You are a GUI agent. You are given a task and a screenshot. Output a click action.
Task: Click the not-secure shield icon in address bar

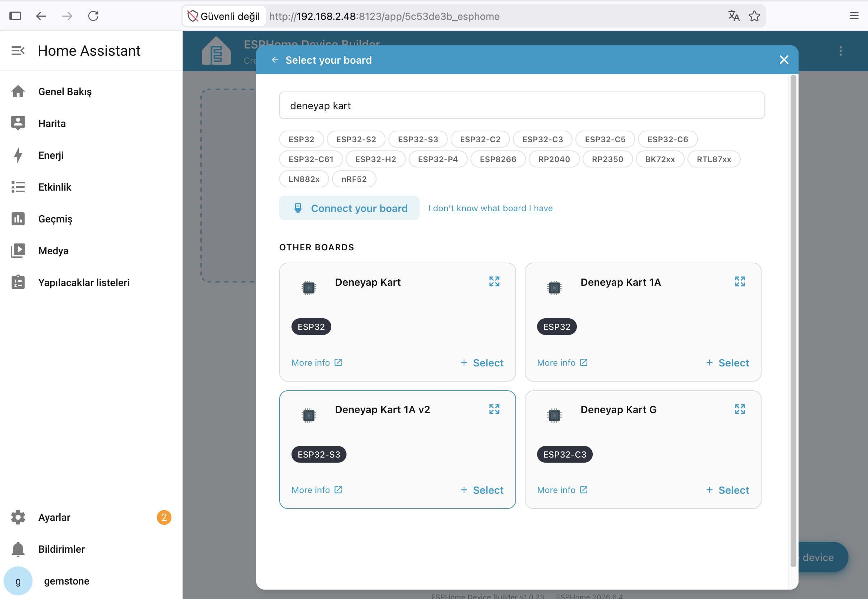192,16
